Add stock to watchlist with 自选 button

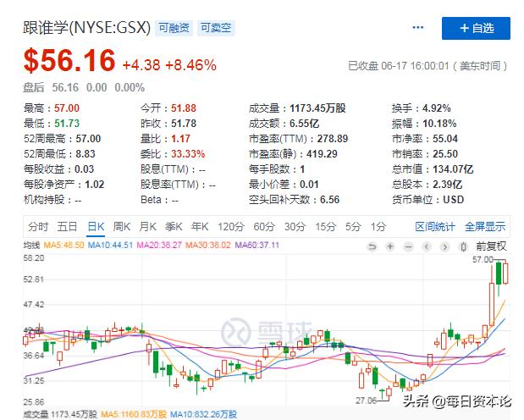tap(476, 28)
